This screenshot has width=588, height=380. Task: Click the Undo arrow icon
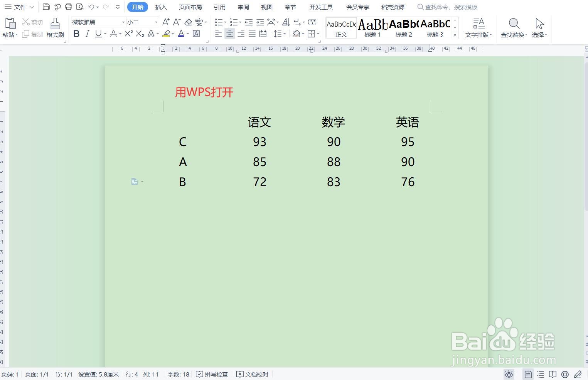click(x=91, y=7)
